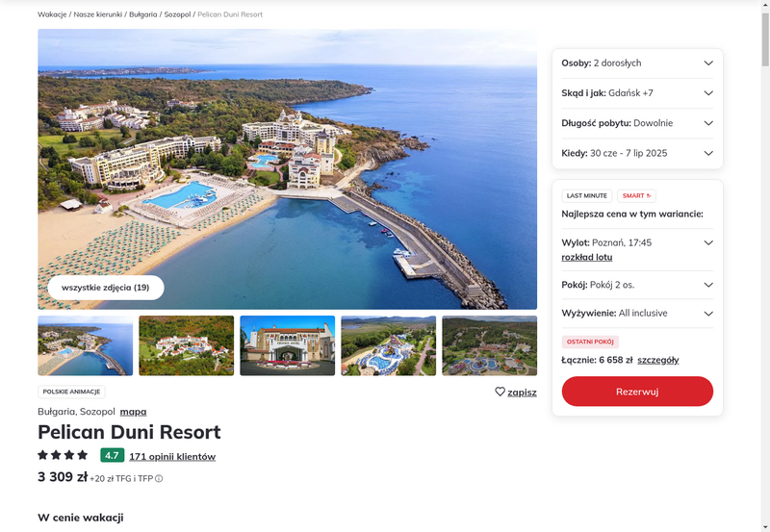Expand the Wyżywienie All inclusive selector
The width and height of the screenshot is (770, 532).
tap(637, 314)
